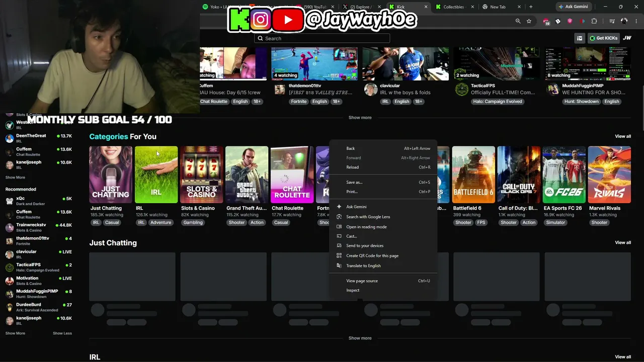This screenshot has height=362, width=644.
Task: Expand Show More above the Recommended heading
Action: [x=15, y=177]
